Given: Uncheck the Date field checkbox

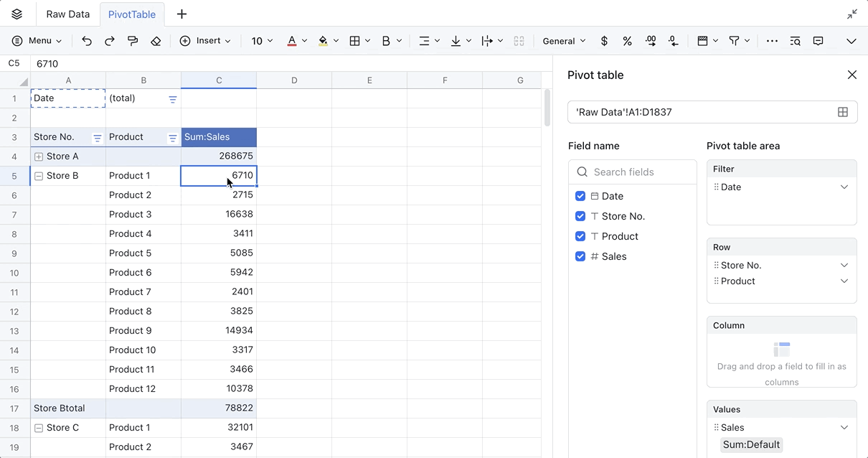Looking at the screenshot, I should 580,196.
